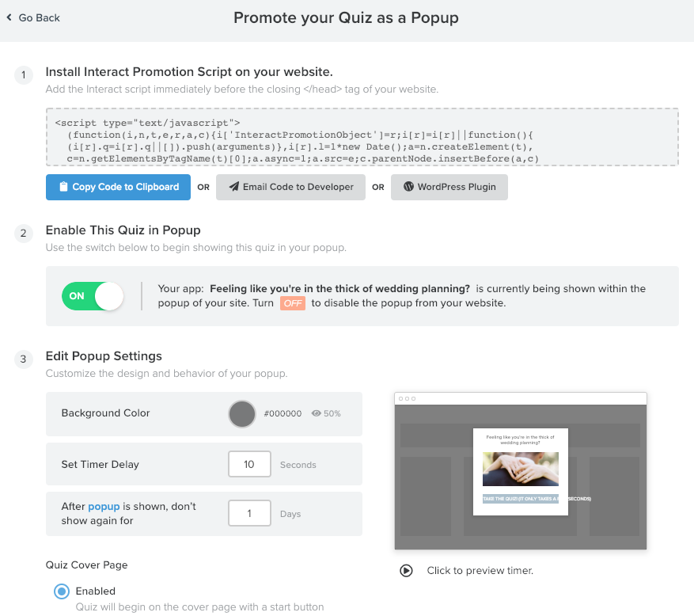The height and width of the screenshot is (616, 694).
Task: Open the WordPress Plugin option
Action: [x=449, y=187]
